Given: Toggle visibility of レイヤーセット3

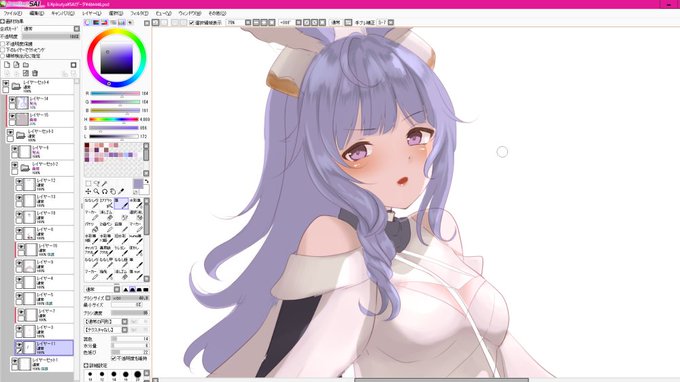Looking at the screenshot, I should point(10,133).
